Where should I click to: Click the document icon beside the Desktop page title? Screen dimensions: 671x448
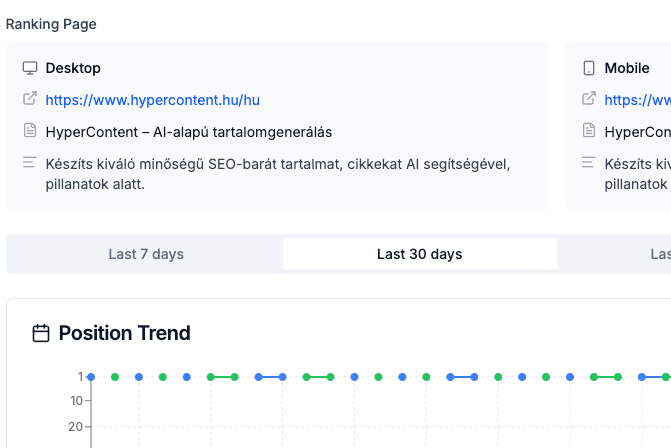click(x=30, y=131)
